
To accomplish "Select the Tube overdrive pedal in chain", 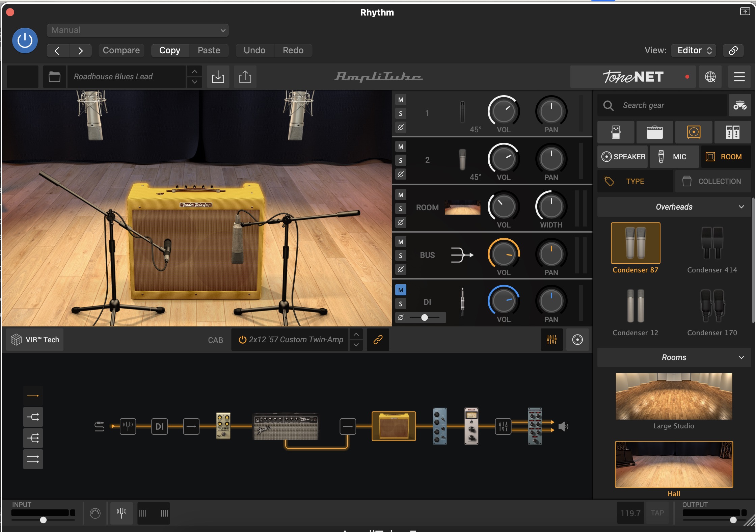I will coord(223,426).
